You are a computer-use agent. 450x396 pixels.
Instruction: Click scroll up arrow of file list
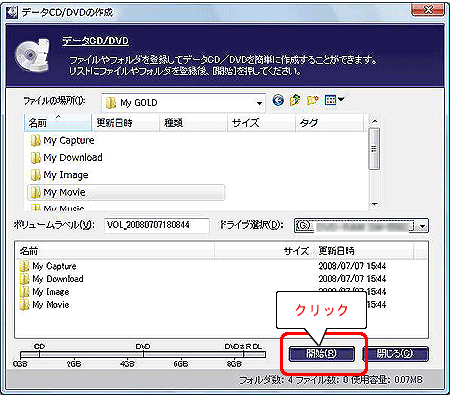click(x=374, y=121)
